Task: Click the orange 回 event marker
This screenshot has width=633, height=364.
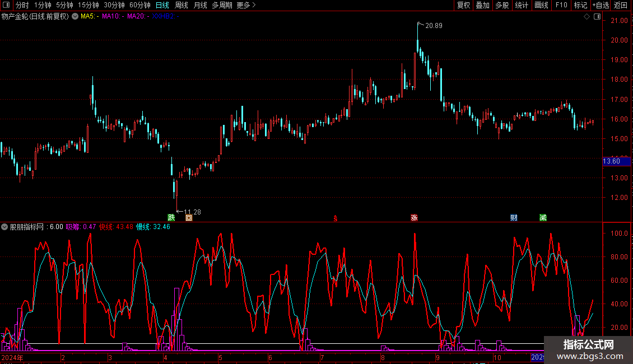Action: tap(189, 218)
